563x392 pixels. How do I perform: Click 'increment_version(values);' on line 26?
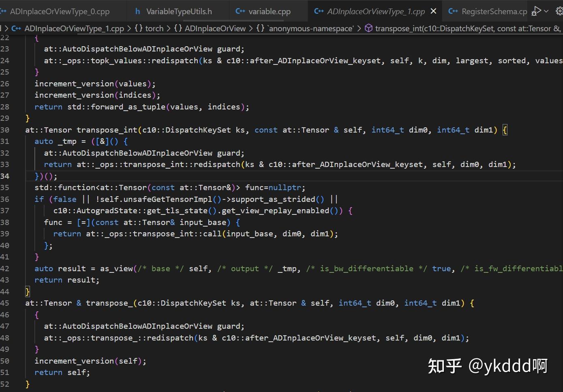pyautogui.click(x=95, y=84)
